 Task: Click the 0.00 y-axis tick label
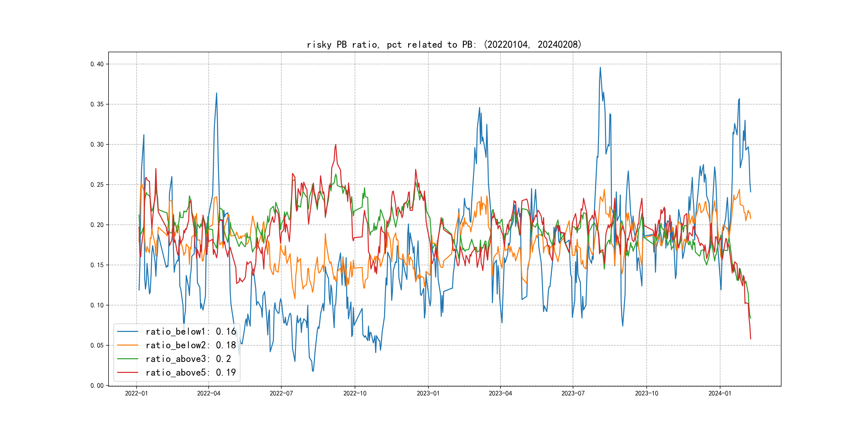pos(97,386)
